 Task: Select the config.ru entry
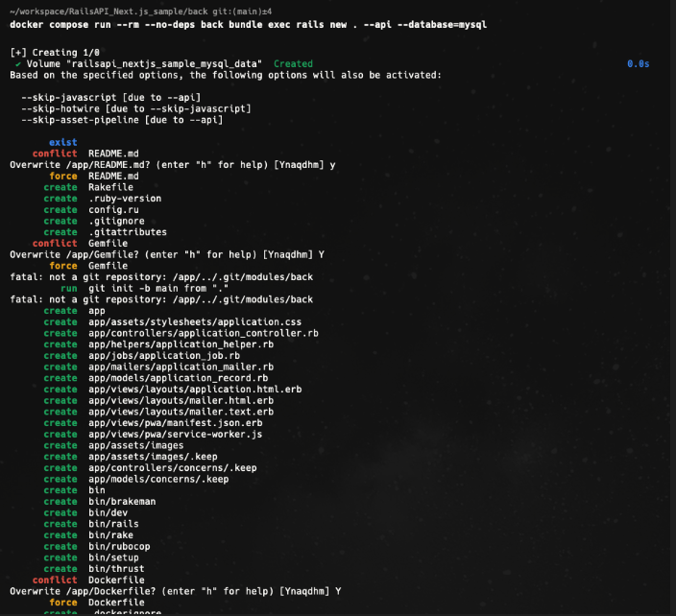(x=114, y=210)
